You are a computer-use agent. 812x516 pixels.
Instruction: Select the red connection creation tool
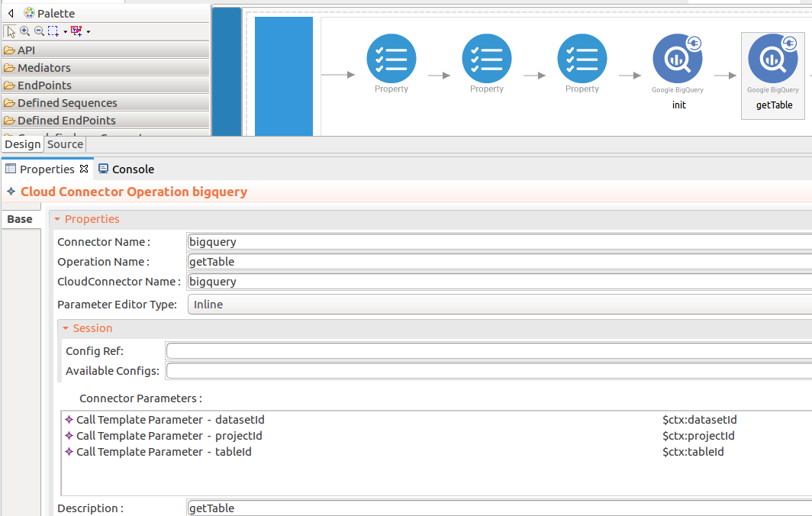coord(76,31)
